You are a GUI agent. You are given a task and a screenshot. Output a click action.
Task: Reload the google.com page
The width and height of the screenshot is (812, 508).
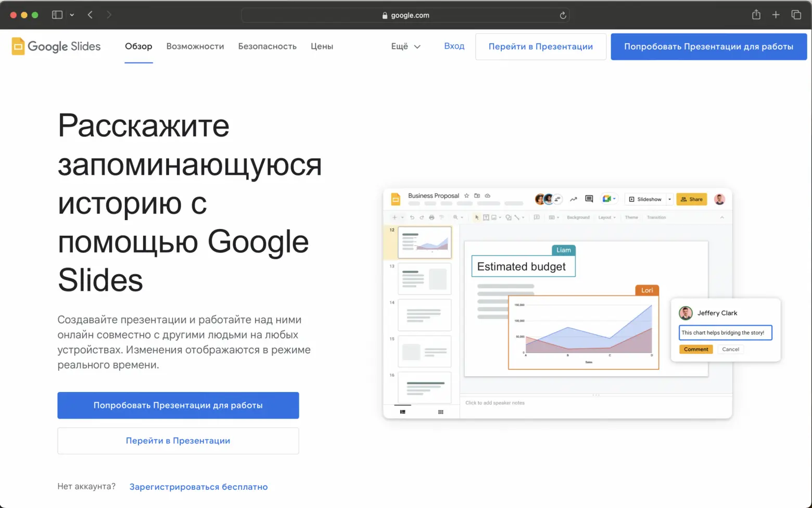pos(563,16)
